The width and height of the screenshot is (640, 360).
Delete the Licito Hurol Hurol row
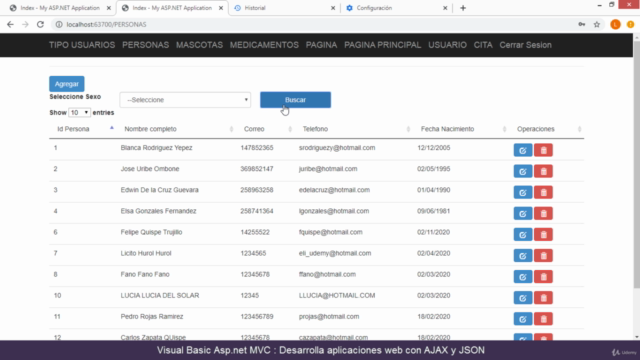point(543,256)
